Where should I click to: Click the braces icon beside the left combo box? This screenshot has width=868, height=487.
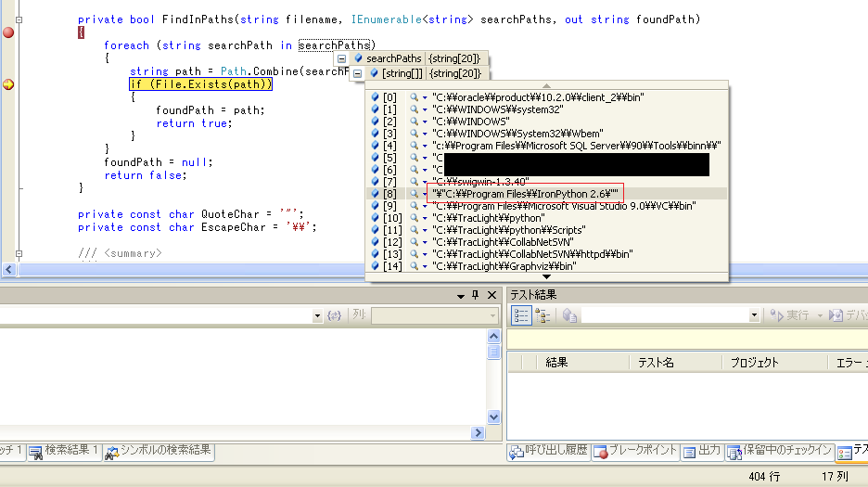point(334,315)
